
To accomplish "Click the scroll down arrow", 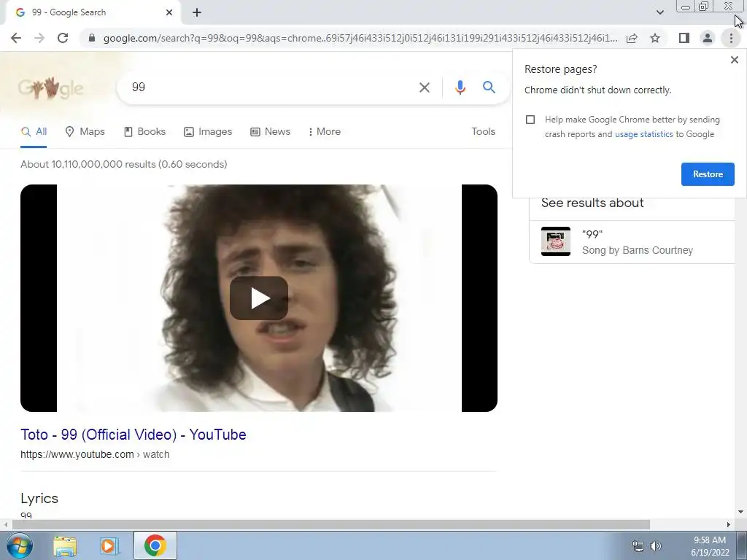I will [740, 512].
